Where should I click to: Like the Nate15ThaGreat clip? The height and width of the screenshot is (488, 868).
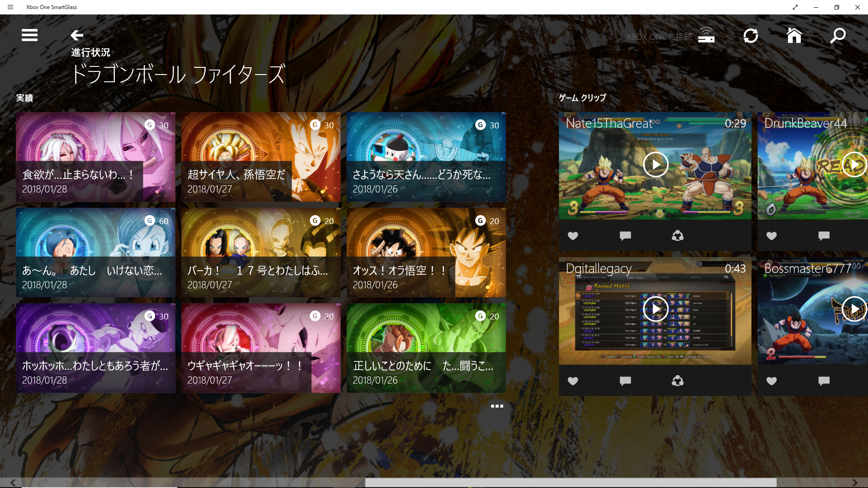pos(573,236)
